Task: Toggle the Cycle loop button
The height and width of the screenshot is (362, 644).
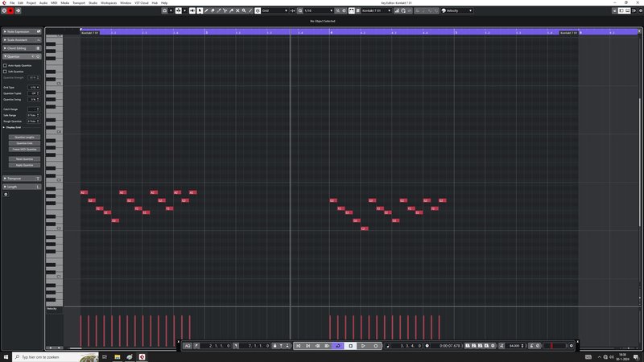Action: click(x=337, y=346)
